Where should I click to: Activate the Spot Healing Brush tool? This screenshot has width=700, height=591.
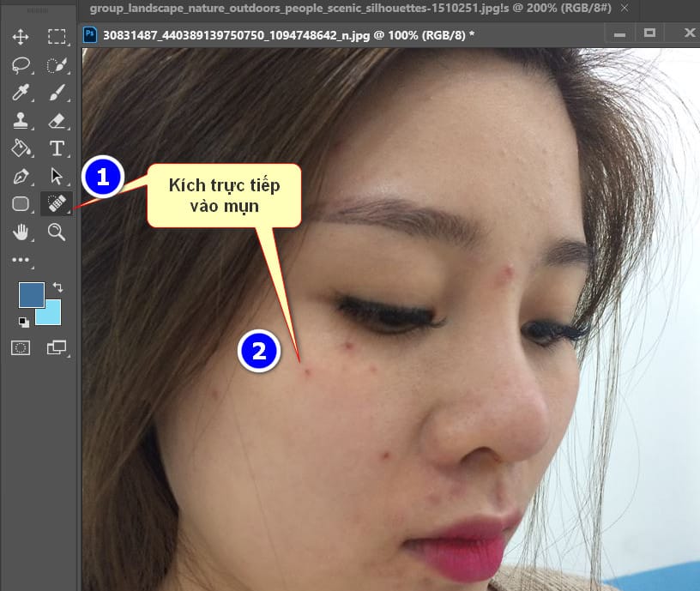56,203
